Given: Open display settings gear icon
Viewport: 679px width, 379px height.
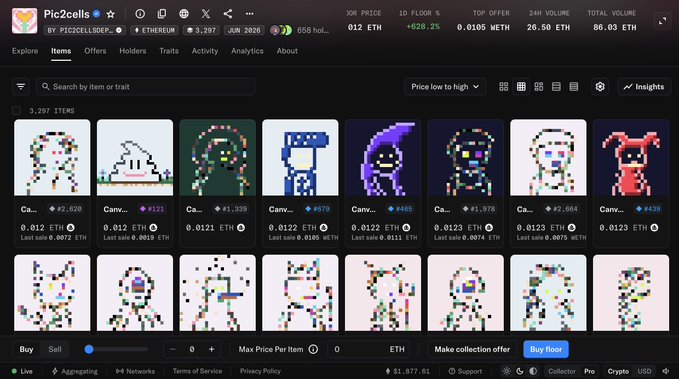Looking at the screenshot, I should [x=600, y=87].
